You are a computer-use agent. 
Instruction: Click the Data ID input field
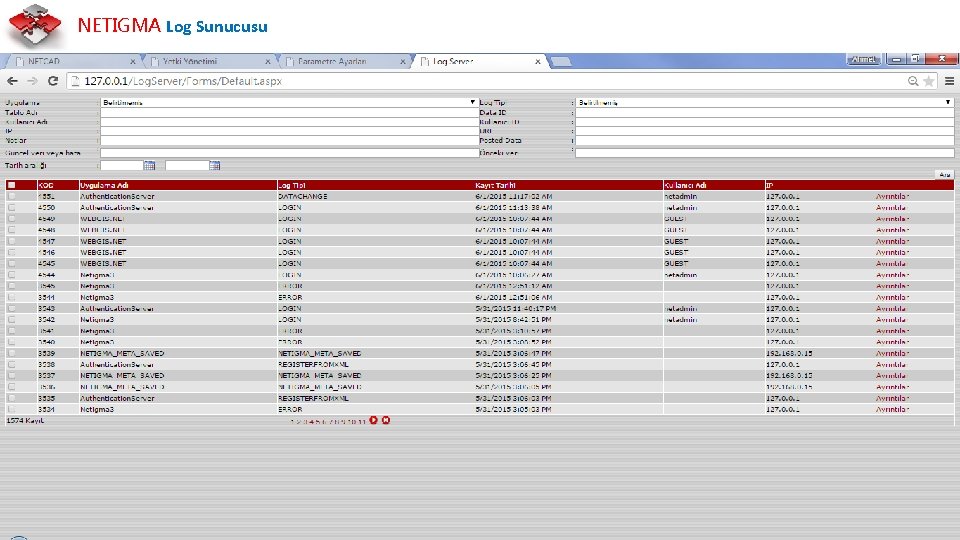(x=765, y=112)
